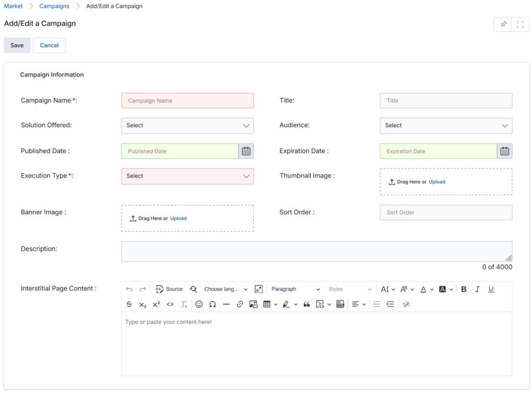
Task: Open the font family dropdown
Action: coord(407,289)
